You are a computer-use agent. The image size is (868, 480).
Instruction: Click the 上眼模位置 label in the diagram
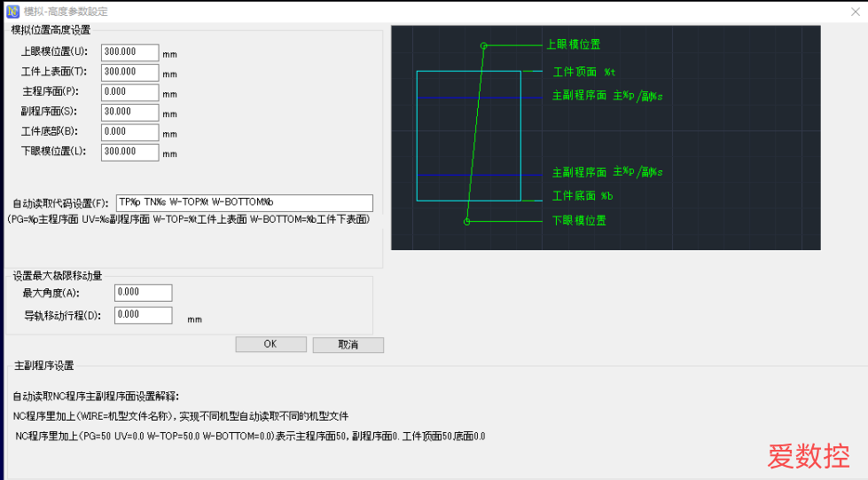pyautogui.click(x=574, y=44)
